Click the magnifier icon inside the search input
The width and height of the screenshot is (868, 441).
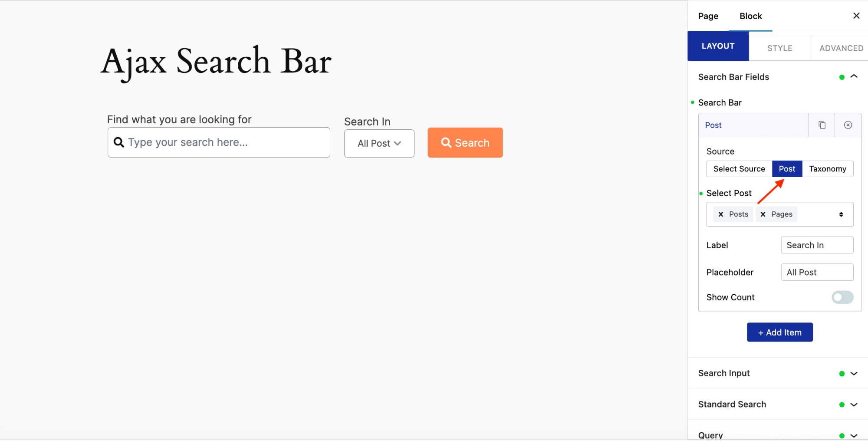119,142
